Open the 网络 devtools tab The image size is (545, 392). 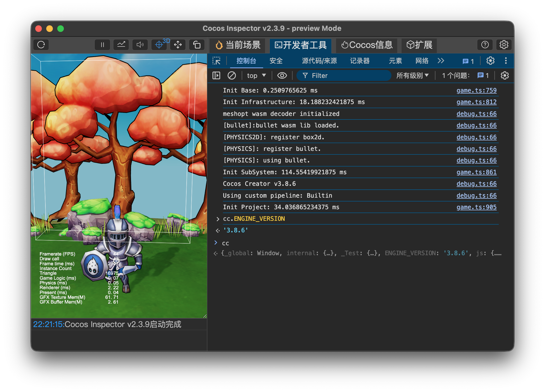[x=422, y=61]
